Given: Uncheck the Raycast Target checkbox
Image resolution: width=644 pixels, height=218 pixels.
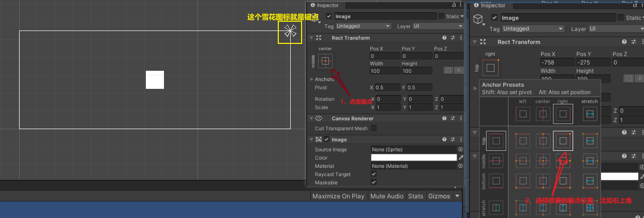Looking at the screenshot, I should coord(373,175).
